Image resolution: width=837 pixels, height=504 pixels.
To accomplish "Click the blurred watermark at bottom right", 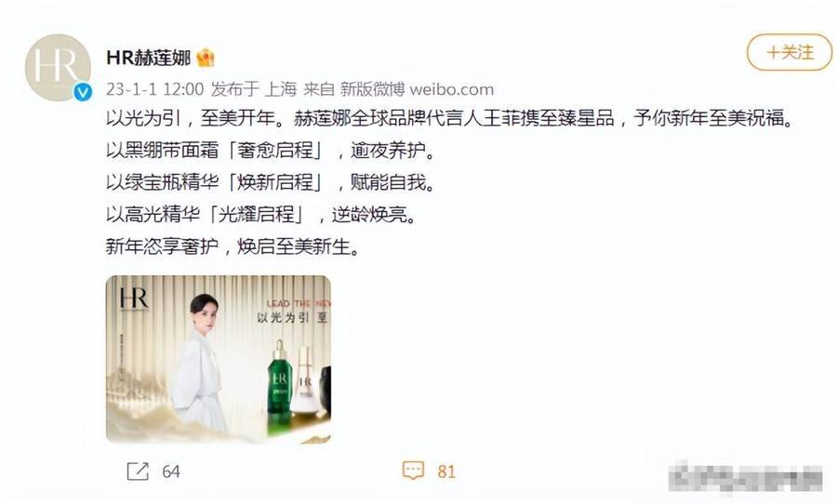I will pyautogui.click(x=746, y=477).
